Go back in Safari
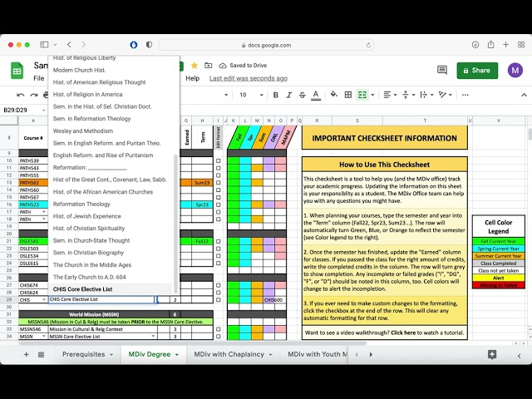 pyautogui.click(x=69, y=44)
